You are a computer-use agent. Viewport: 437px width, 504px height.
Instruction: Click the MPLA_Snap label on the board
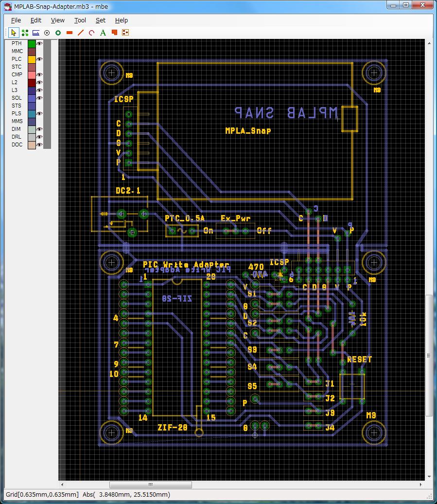click(248, 130)
